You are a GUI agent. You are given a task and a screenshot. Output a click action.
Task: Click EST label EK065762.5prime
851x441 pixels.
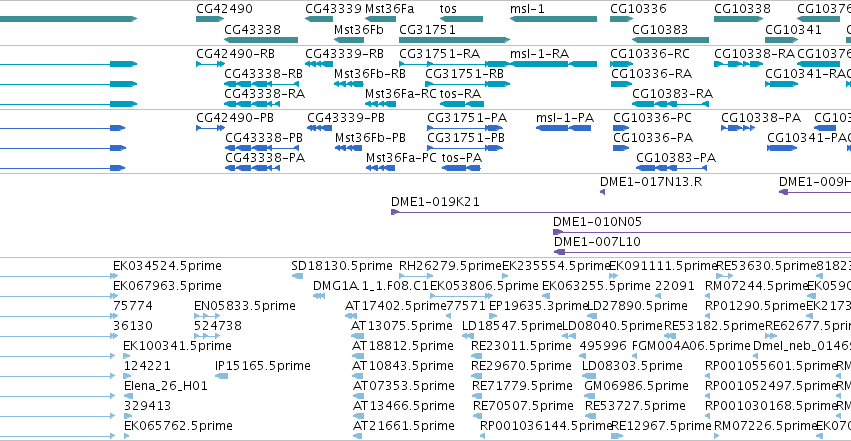tap(178, 426)
